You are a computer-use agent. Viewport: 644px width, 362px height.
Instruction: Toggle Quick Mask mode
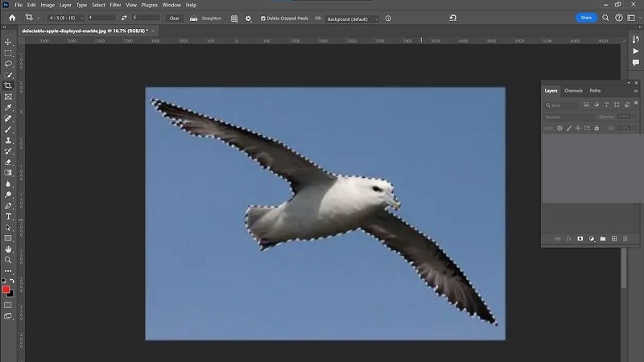pos(8,305)
